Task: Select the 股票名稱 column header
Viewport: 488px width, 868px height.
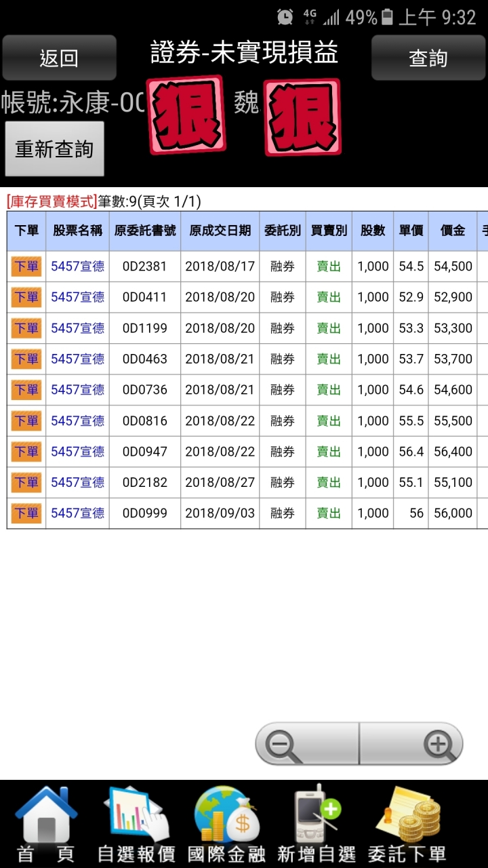Action: pos(78,231)
